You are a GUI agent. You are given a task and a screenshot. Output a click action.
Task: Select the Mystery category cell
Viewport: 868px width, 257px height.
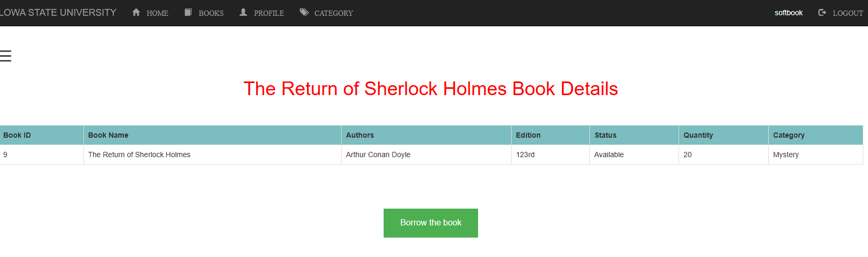pyautogui.click(x=786, y=155)
